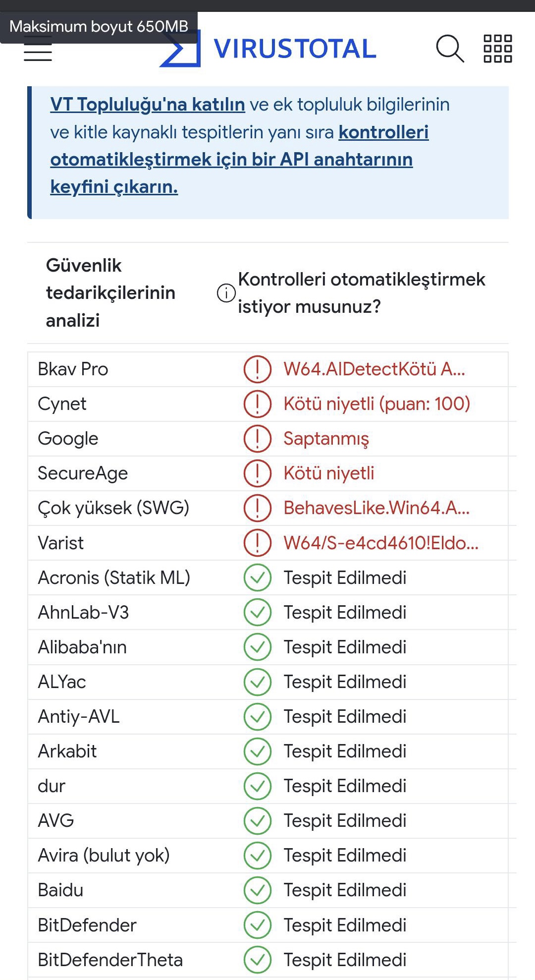
Task: Open the search magnifier icon
Action: click(x=450, y=49)
